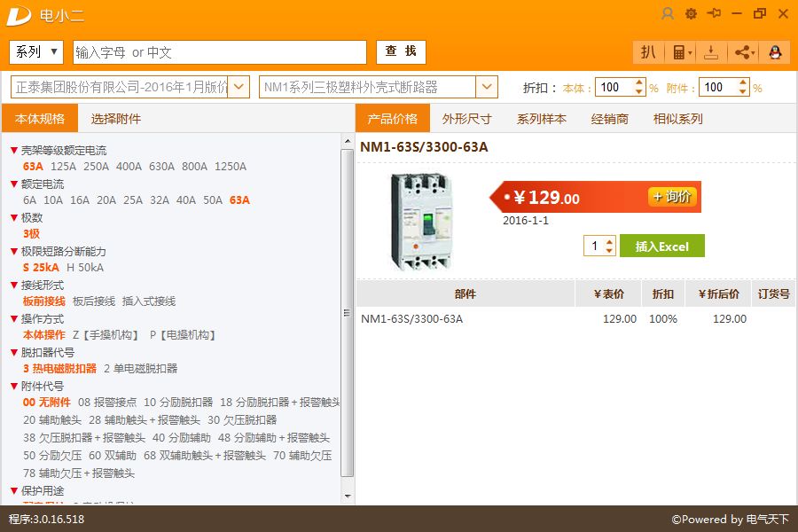Click the circuit breaker product image
Screen dimensions: 798x532
[x=422, y=222]
